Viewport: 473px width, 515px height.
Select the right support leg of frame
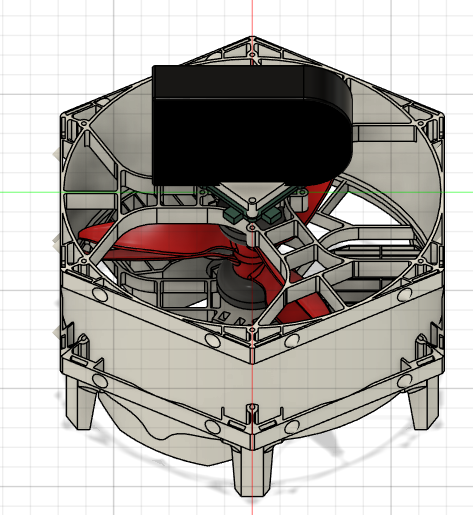(423, 403)
